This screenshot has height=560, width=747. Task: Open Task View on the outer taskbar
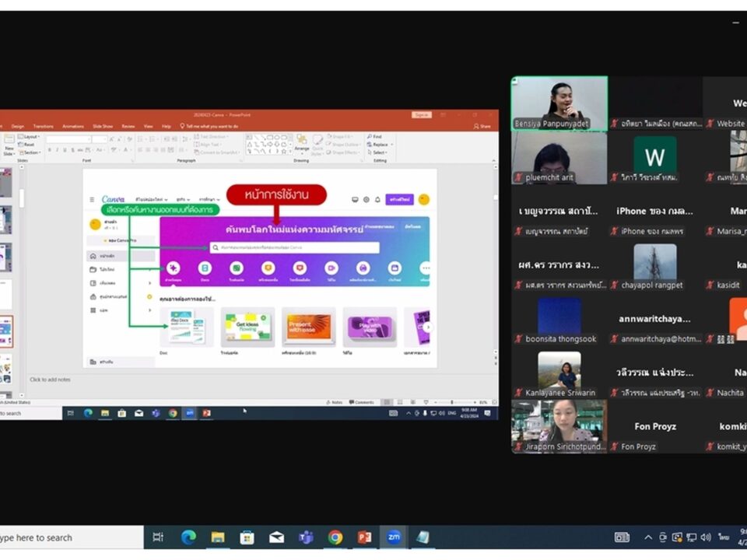tap(158, 537)
